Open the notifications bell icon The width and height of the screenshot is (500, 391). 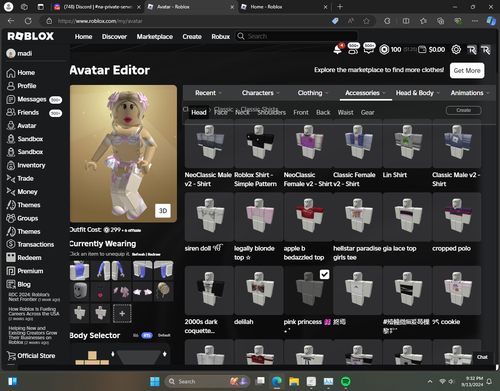pos(337,50)
